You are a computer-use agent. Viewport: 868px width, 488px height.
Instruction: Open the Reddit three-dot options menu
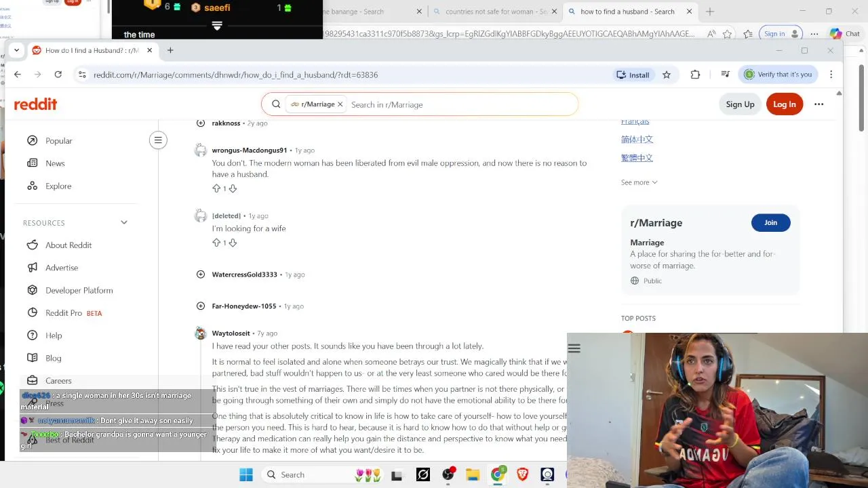819,104
